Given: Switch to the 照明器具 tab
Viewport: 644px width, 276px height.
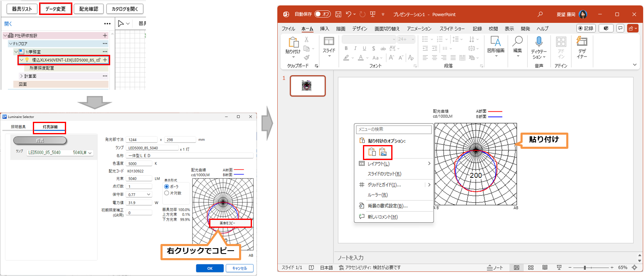Looking at the screenshot, I should (x=18, y=126).
